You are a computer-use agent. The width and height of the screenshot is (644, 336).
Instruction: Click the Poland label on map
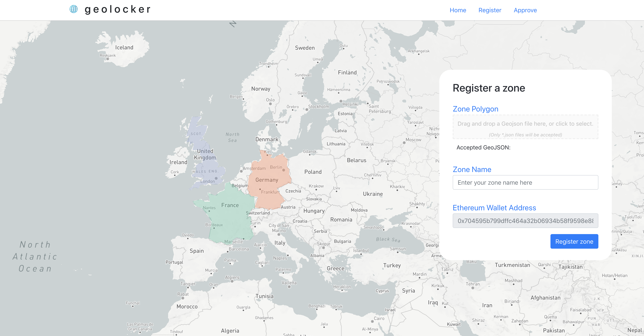click(x=313, y=172)
